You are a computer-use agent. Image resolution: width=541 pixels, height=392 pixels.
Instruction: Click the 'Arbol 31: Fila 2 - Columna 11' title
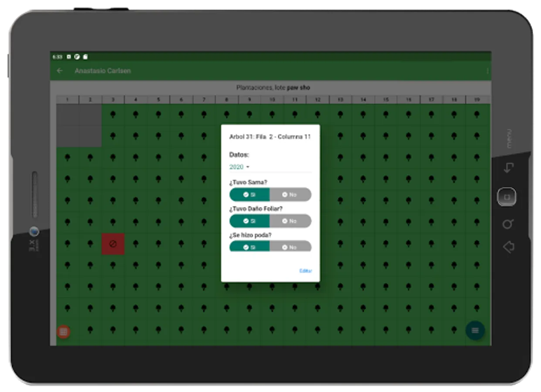click(270, 137)
